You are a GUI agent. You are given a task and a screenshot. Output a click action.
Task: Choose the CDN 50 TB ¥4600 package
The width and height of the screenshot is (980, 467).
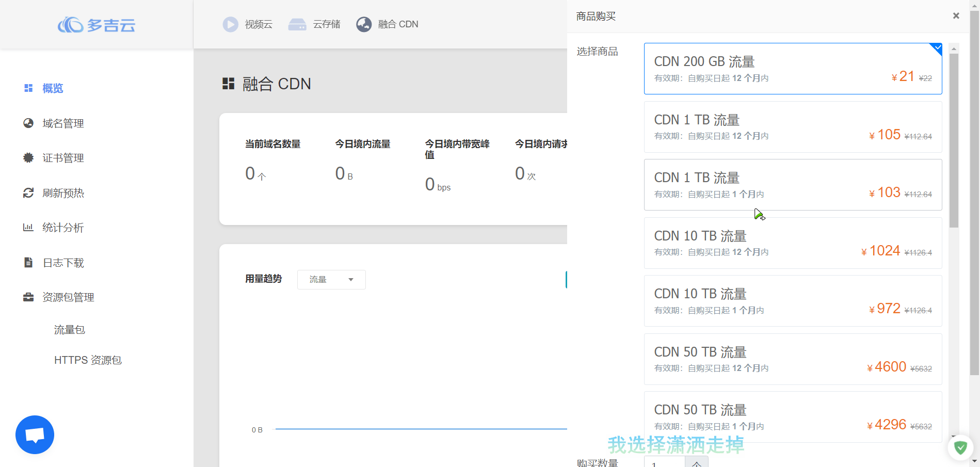tap(793, 359)
